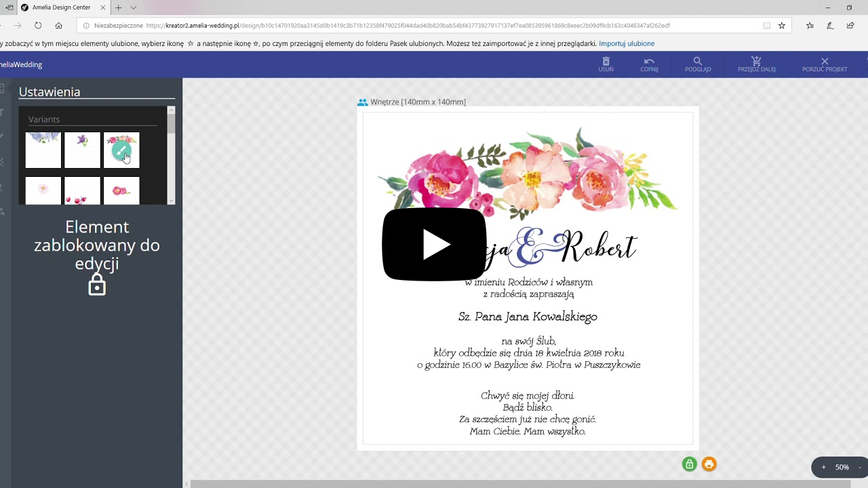
Task: Toggle reading view book icon
Action: (766, 26)
